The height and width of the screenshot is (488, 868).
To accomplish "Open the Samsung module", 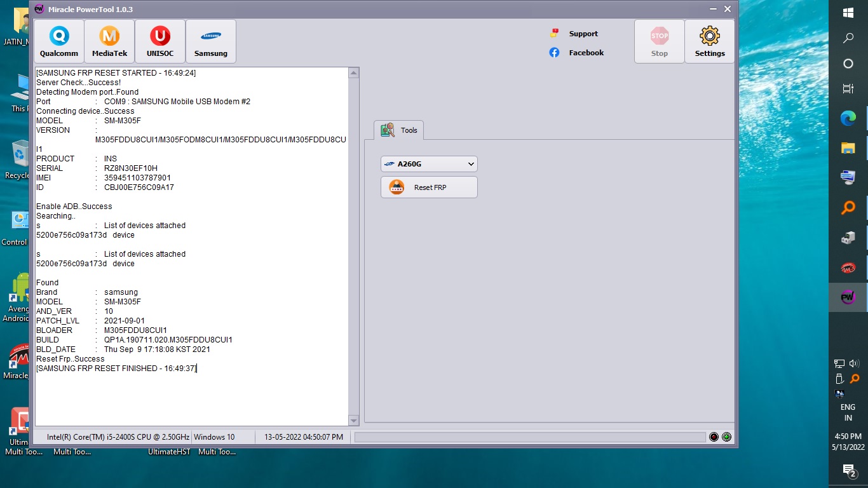I will pyautogui.click(x=211, y=41).
